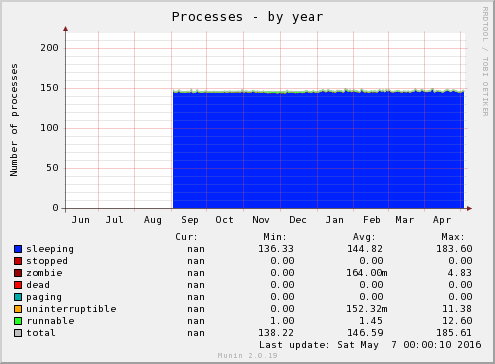Click the 'Avg:' column header
495x364 pixels.
click(364, 237)
